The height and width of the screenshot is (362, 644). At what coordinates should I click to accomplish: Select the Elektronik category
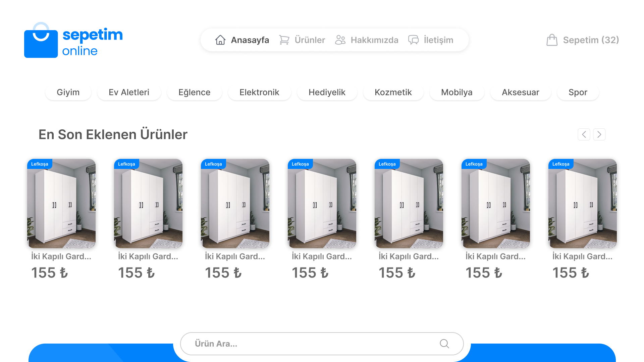tap(259, 92)
